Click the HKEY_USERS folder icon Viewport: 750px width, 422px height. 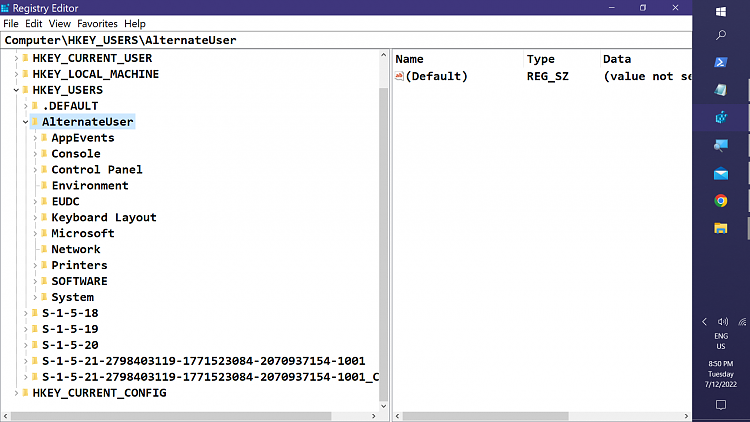click(x=25, y=90)
